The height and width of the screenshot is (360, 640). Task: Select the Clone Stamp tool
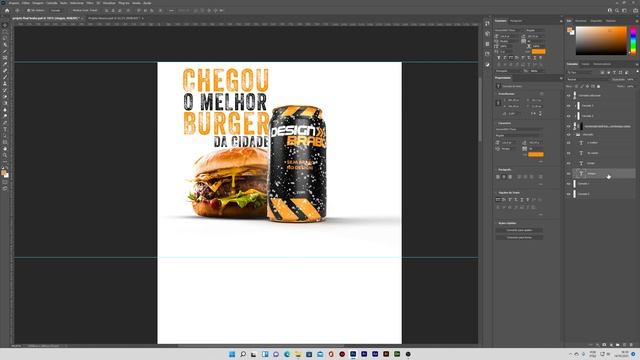pos(5,84)
